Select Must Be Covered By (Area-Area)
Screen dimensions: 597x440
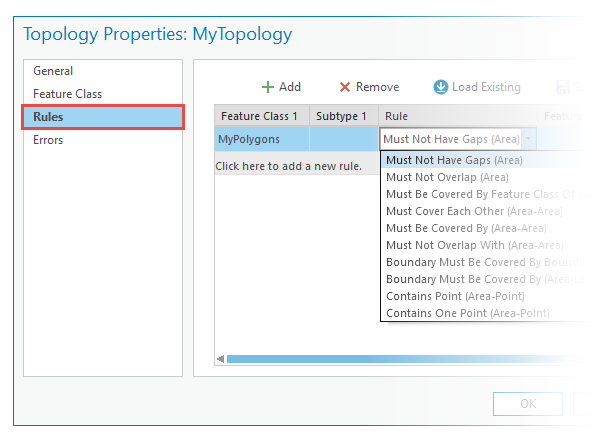(466, 228)
